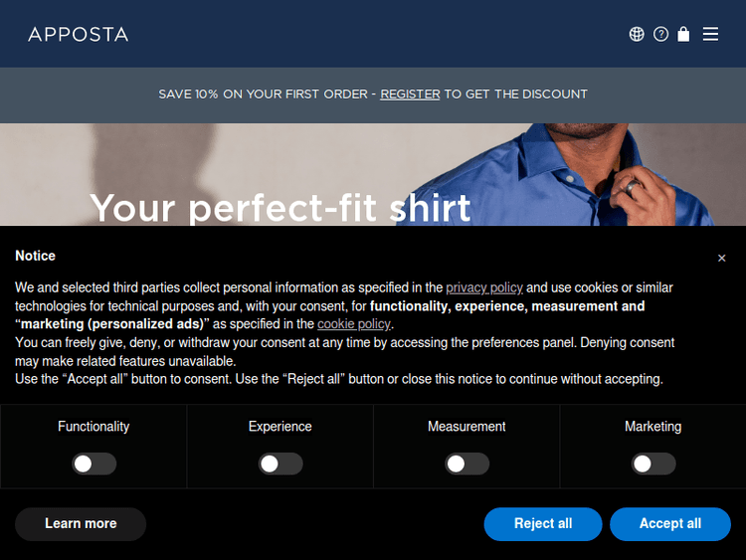Enable the Marketing cookies toggle

pos(653,464)
